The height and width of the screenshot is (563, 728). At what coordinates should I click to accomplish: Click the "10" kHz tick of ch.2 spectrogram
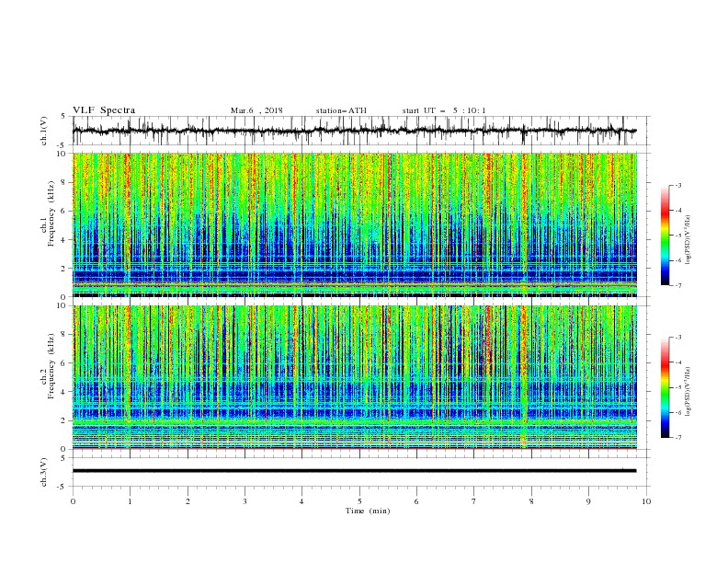[x=63, y=305]
